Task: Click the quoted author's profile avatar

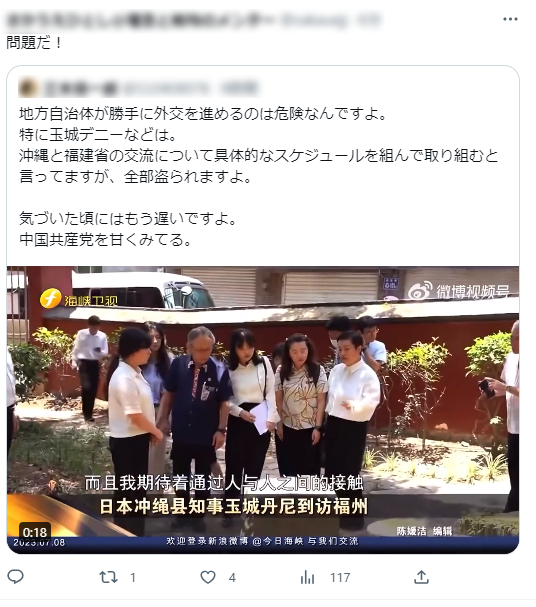Action: tap(27, 88)
